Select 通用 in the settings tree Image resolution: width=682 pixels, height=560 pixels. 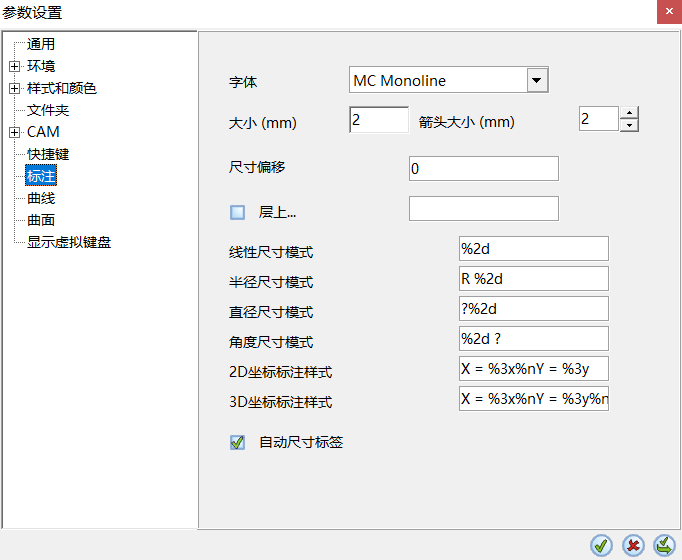click(41, 44)
